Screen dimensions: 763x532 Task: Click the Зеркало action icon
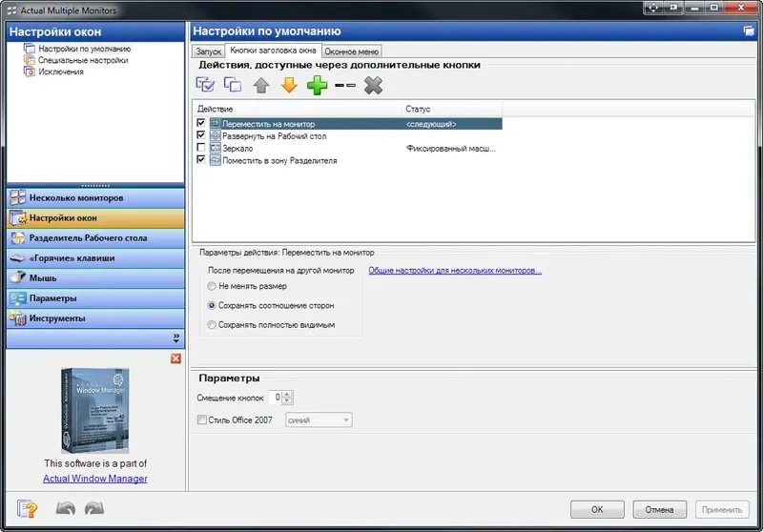point(216,148)
